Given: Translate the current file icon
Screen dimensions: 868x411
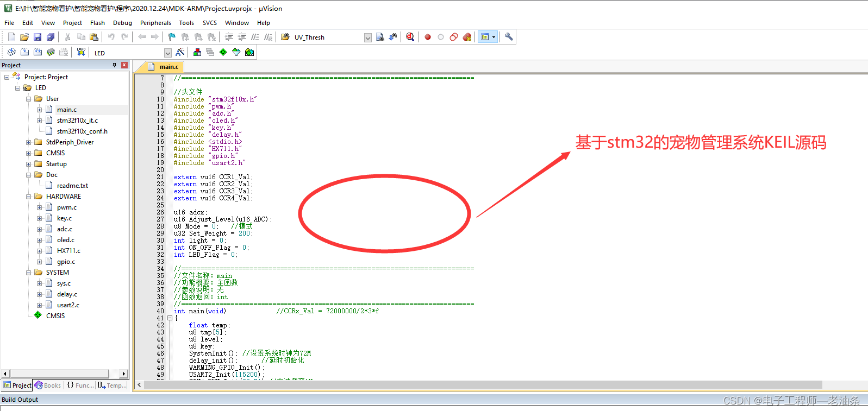Looking at the screenshot, I should click(11, 52).
